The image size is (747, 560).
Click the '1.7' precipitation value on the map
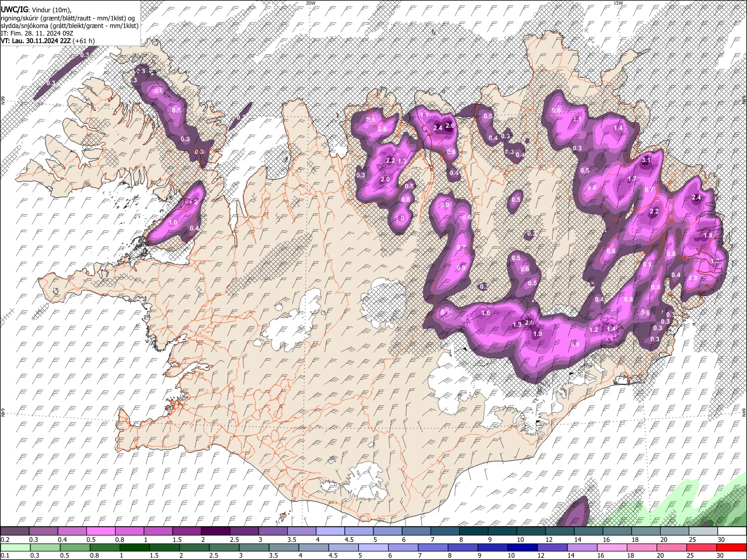point(632,179)
